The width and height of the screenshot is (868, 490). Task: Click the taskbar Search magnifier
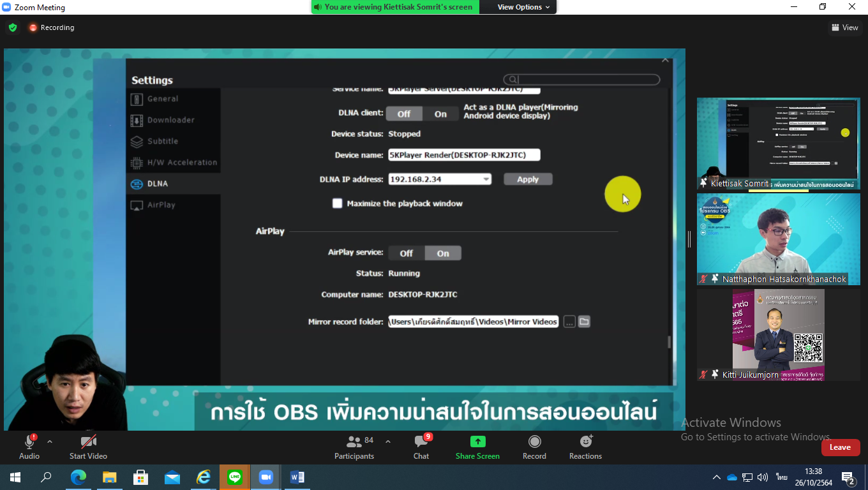click(x=46, y=477)
